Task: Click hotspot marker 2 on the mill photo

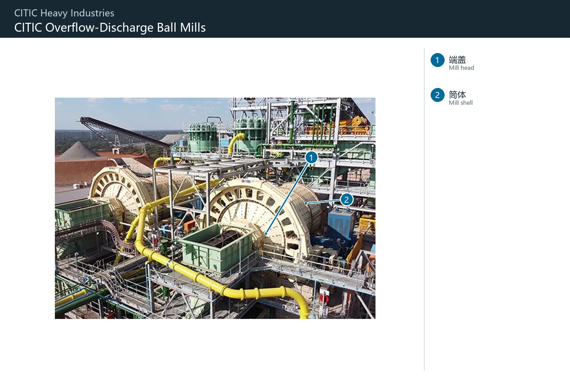Action: [x=346, y=200]
